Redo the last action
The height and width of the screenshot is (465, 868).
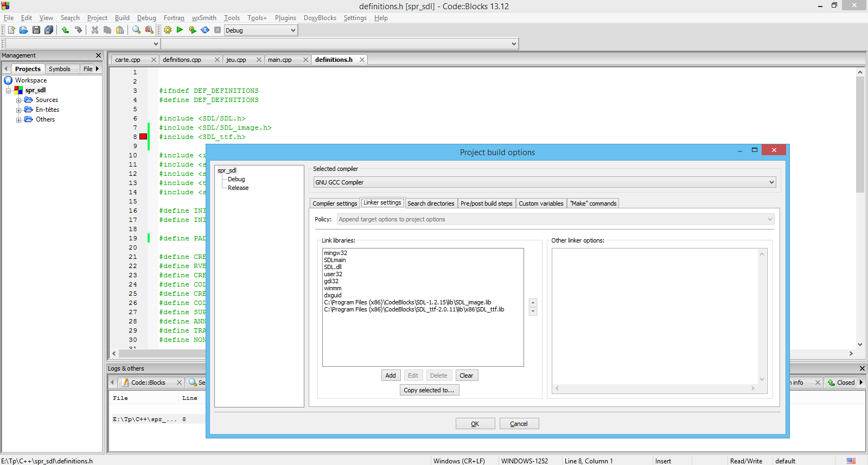pos(78,30)
